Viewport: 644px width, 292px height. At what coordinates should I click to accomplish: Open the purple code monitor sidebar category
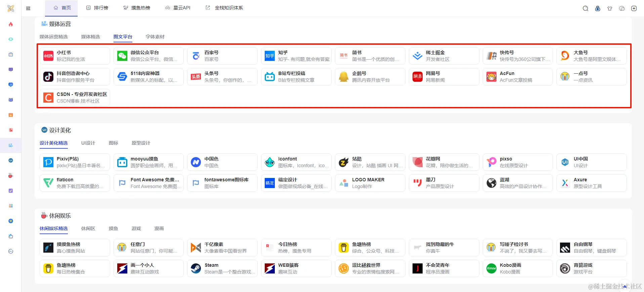(x=11, y=70)
